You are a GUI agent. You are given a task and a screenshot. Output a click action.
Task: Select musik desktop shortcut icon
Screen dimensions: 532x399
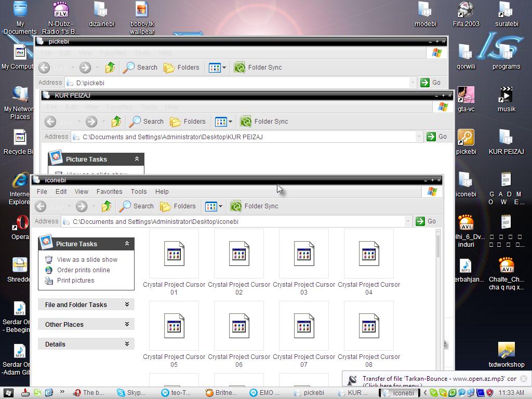pos(506,99)
